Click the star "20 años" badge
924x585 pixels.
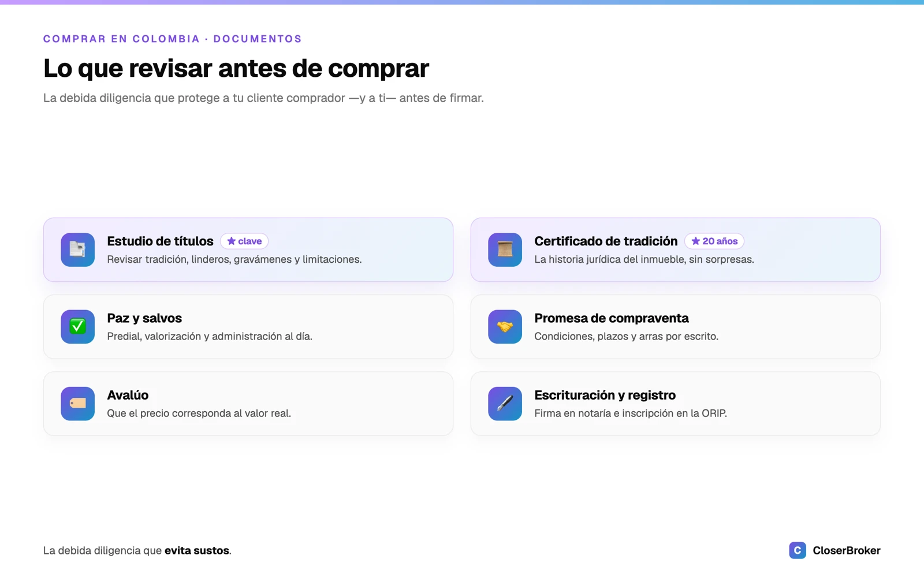point(714,241)
